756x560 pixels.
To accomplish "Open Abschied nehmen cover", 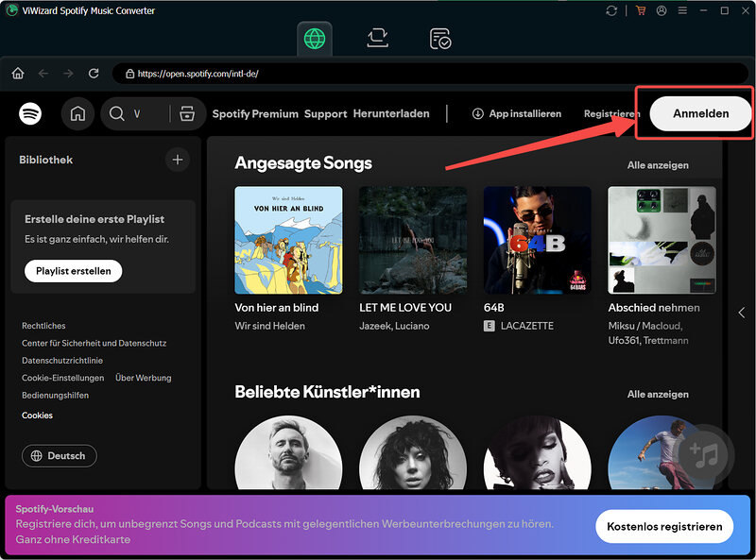I will (x=662, y=240).
